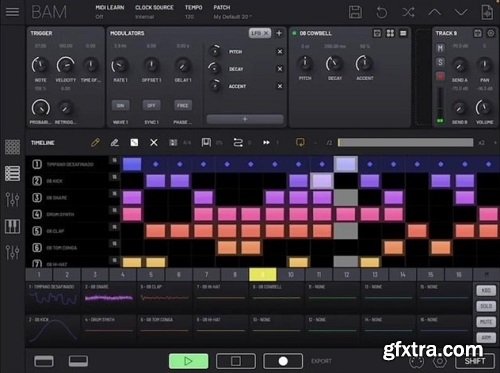Close the LFO modulator tab
The image size is (500, 373).
coord(266,33)
